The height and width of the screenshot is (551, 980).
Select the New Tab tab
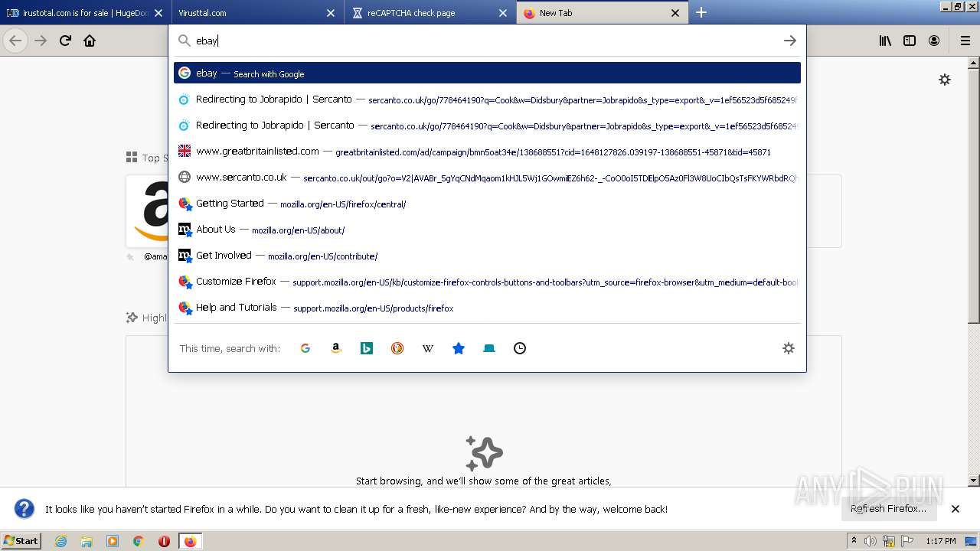601,13
